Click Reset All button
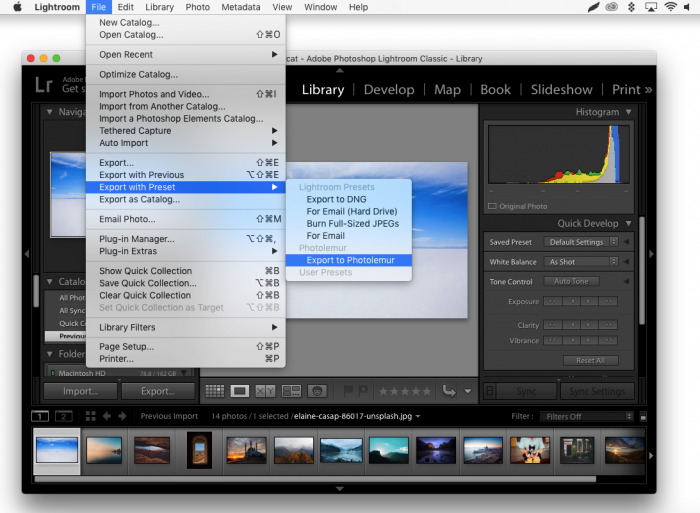 click(591, 360)
